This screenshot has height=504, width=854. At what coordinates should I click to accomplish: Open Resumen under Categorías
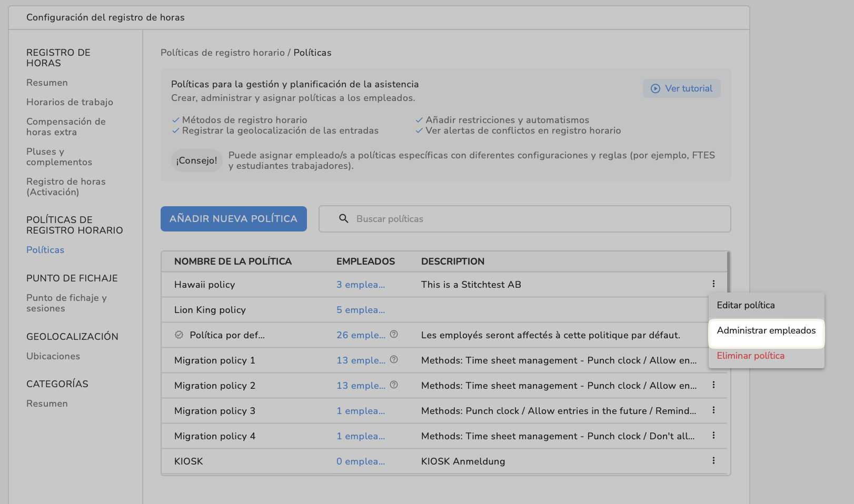(47, 404)
